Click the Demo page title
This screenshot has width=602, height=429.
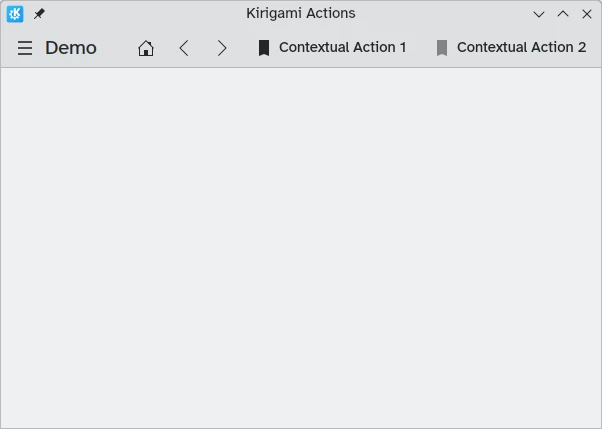(71, 48)
